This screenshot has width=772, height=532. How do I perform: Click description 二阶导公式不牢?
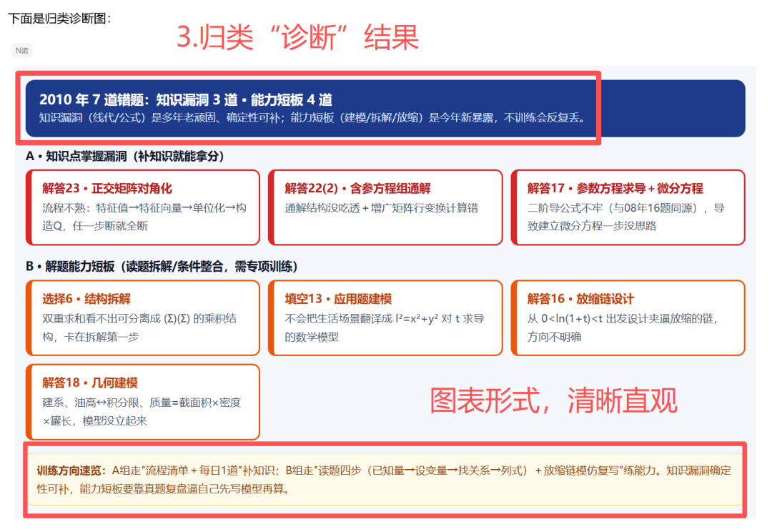[x=625, y=217]
